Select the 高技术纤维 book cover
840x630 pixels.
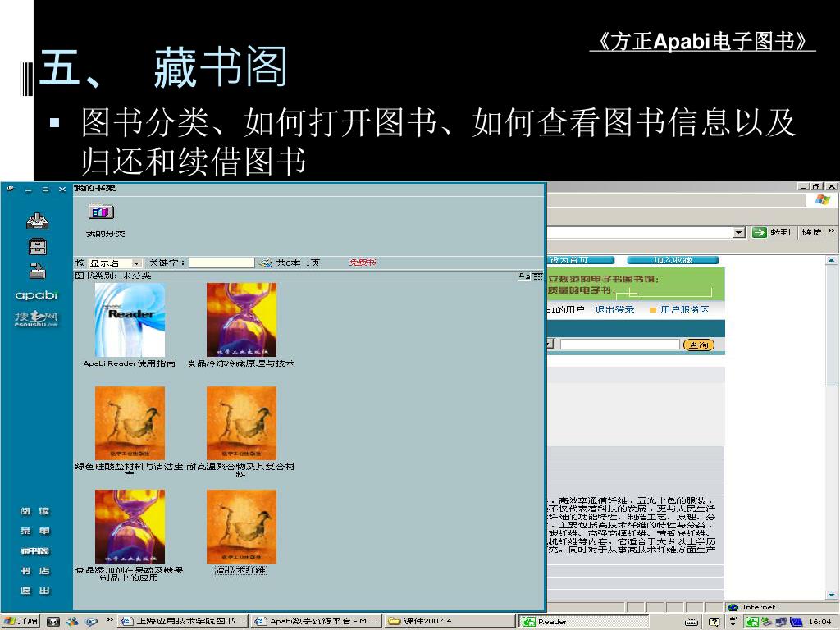242,527
